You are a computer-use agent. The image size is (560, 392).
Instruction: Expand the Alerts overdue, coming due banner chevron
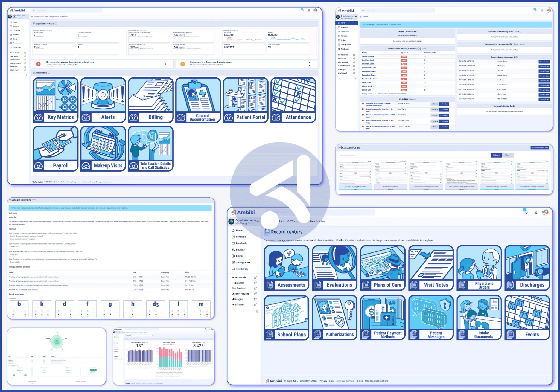(165, 64)
